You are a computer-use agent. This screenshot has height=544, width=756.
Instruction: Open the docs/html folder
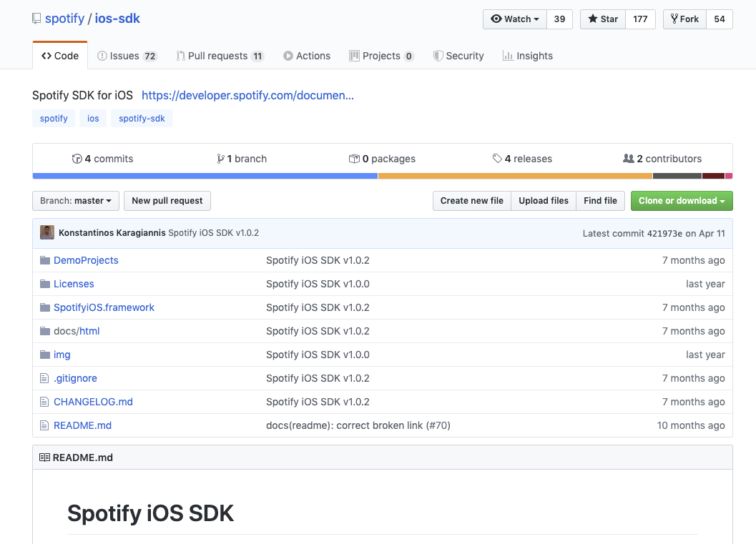coord(77,331)
